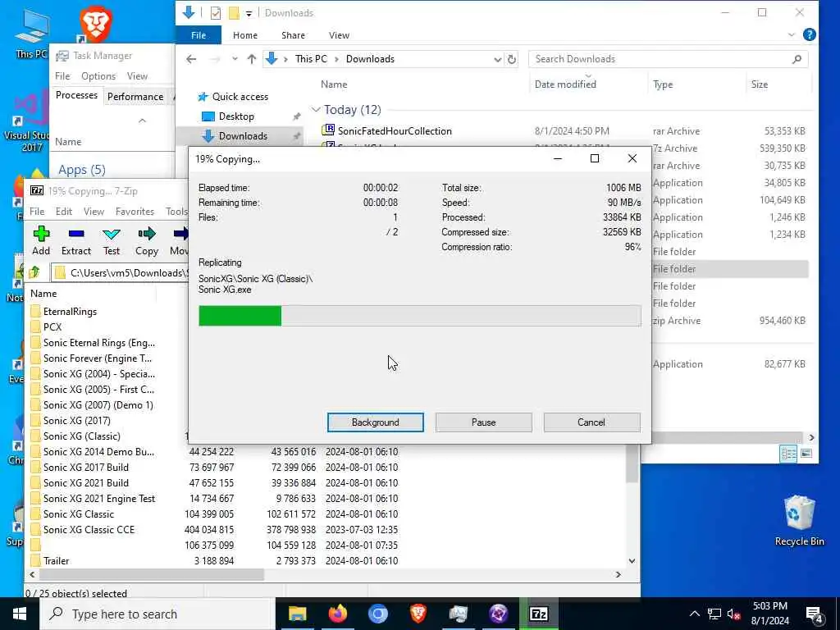The height and width of the screenshot is (630, 840).
Task: Show hidden system tray icons
Action: [x=694, y=614]
